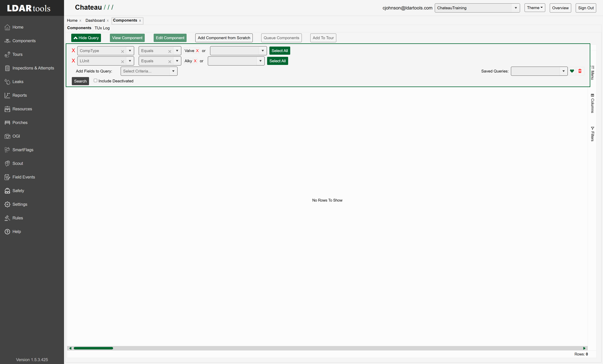This screenshot has width=603, height=364.
Task: Open the TUx Log subtab
Action: [102, 28]
